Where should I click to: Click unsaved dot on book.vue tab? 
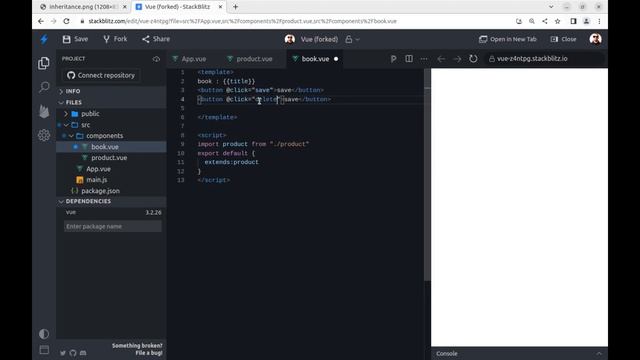[x=336, y=59]
